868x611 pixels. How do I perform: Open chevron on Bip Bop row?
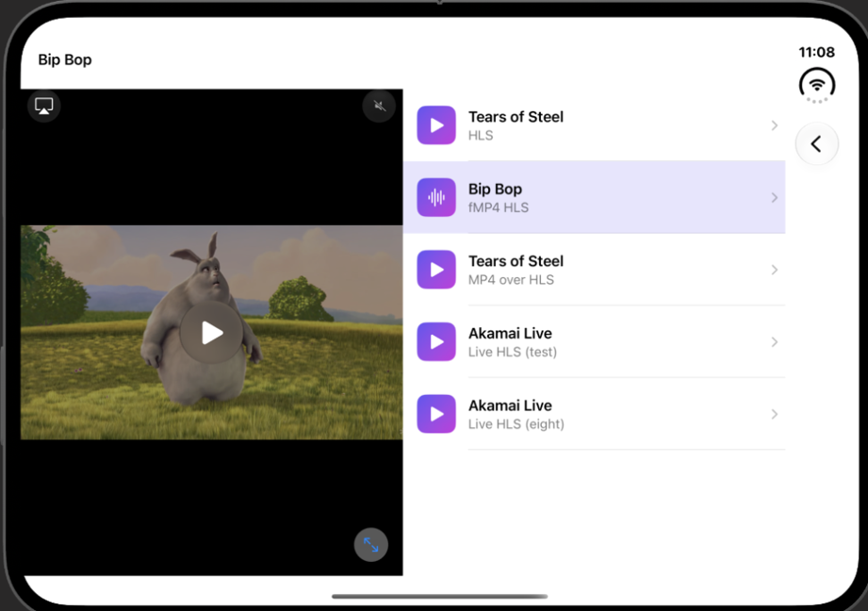775,198
